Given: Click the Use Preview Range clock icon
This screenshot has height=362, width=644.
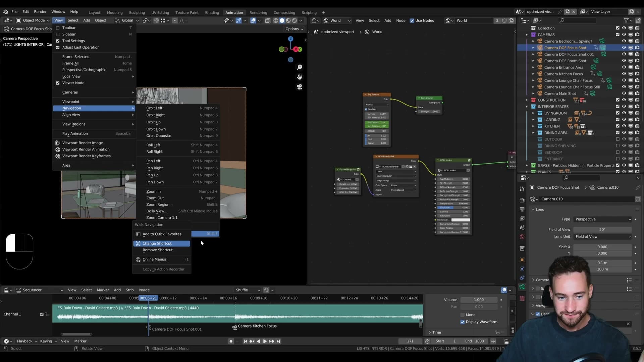Looking at the screenshot, I should tap(427, 341).
